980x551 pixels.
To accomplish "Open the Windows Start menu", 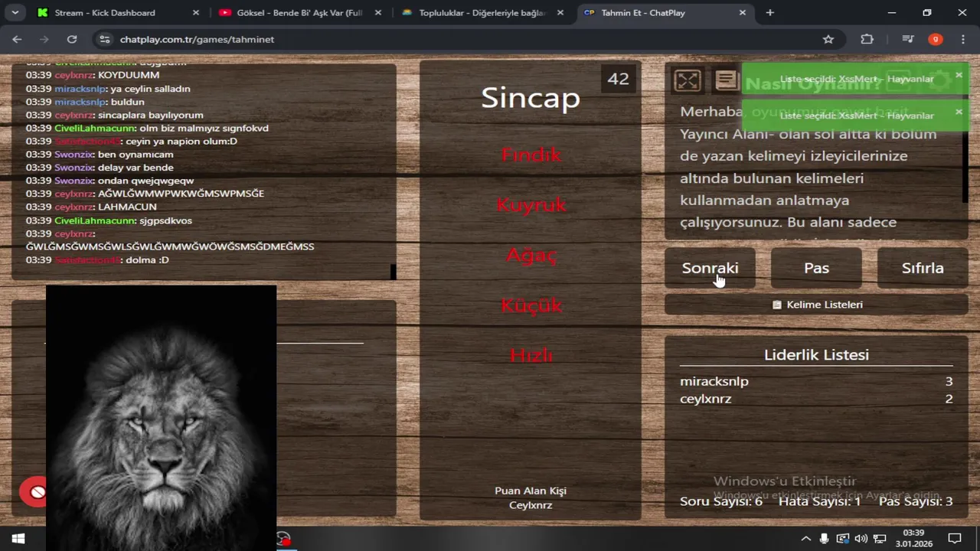I will 17,539.
